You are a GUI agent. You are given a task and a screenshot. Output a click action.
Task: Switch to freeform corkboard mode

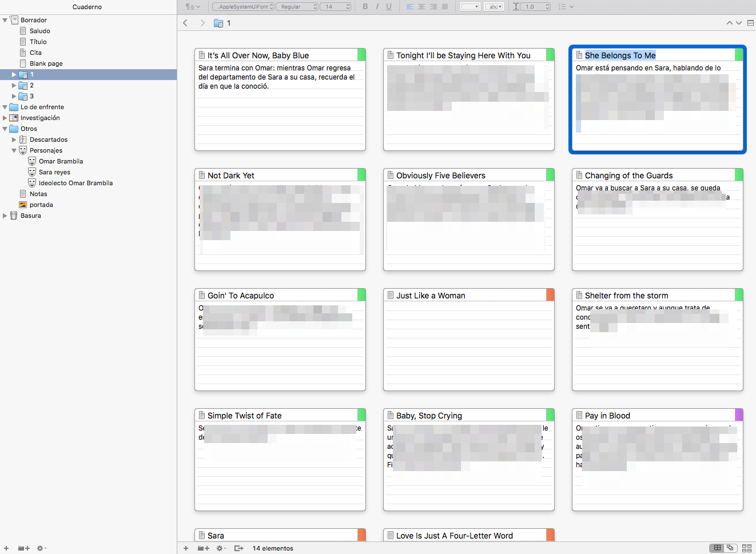pos(730,548)
